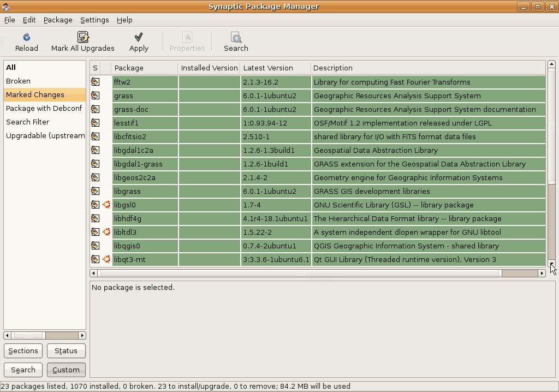Click status icon of grass row
The width and height of the screenshot is (559, 392).
(95, 96)
